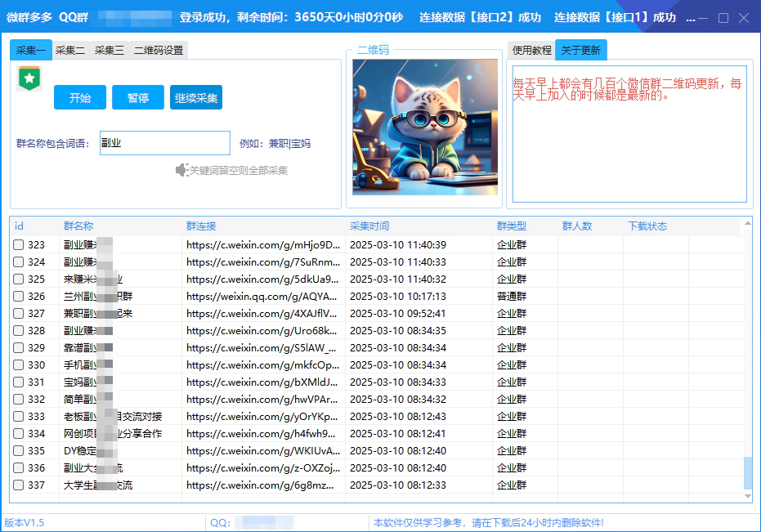Open the 二维码设置 tab

159,51
